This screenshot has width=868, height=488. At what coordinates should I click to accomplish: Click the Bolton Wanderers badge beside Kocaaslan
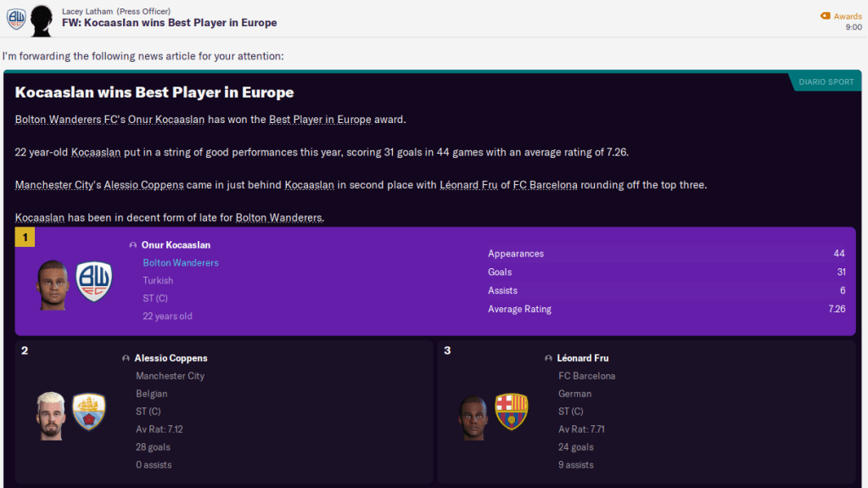pyautogui.click(x=93, y=282)
